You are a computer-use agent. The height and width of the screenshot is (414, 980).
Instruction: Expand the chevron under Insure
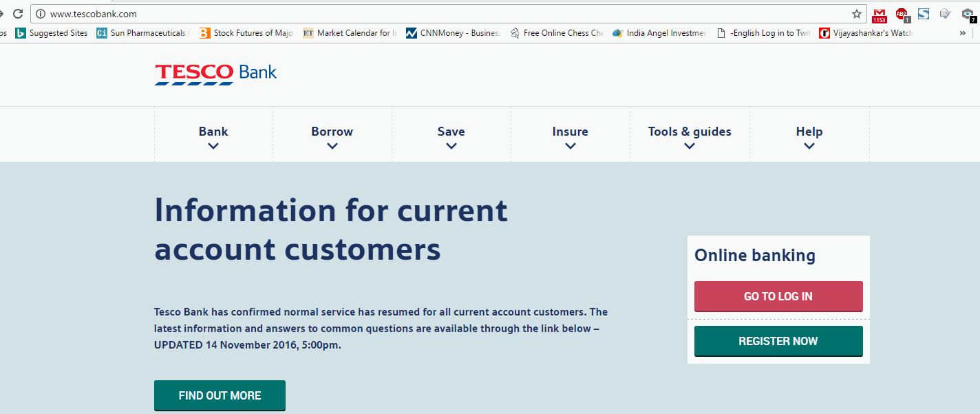click(571, 146)
